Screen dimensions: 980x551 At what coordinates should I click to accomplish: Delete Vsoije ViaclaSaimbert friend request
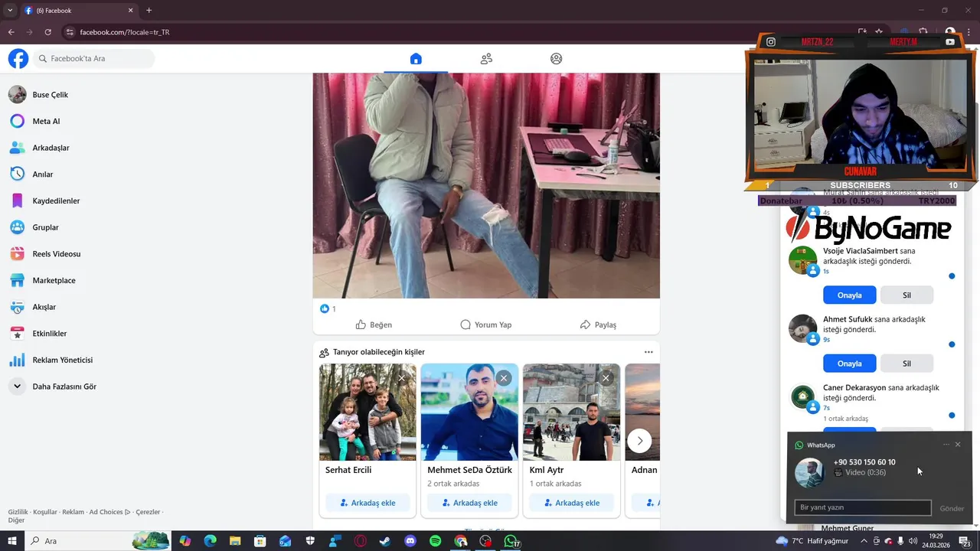pos(906,295)
